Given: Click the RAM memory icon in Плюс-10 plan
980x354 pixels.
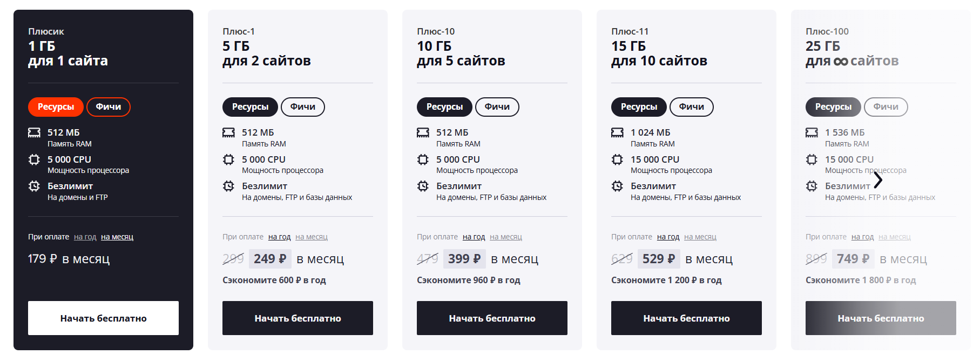Looking at the screenshot, I should click(x=423, y=132).
